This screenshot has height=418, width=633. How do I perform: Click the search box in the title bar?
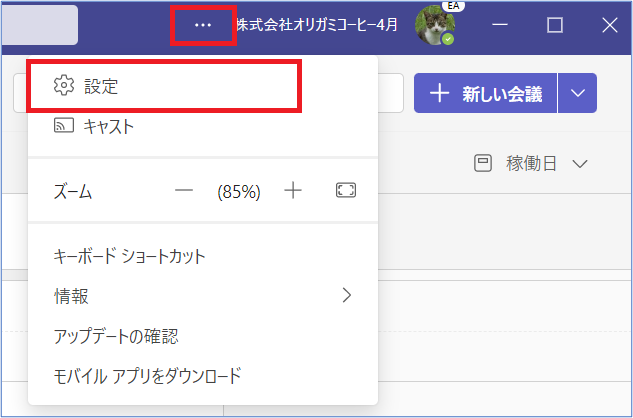point(40,25)
